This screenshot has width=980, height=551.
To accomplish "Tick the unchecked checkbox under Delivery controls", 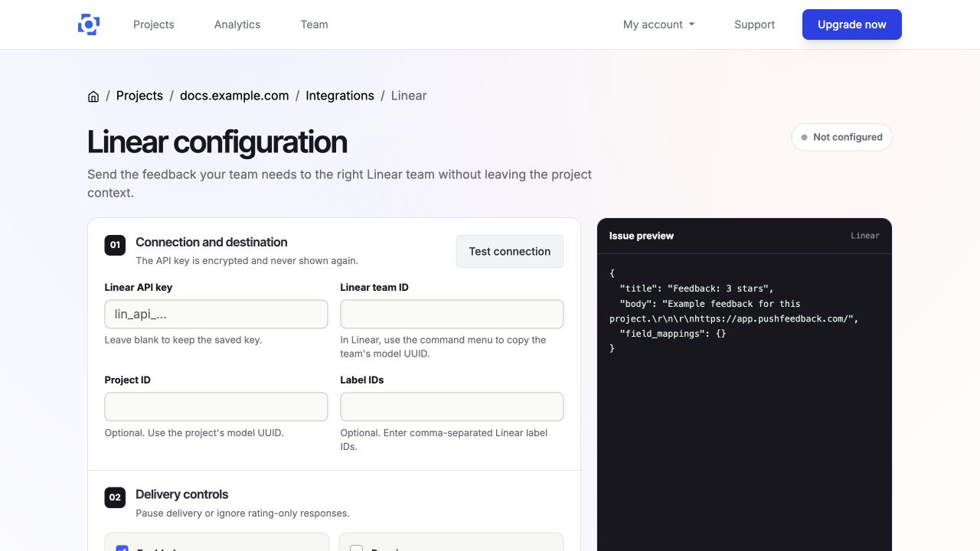I will point(356,548).
